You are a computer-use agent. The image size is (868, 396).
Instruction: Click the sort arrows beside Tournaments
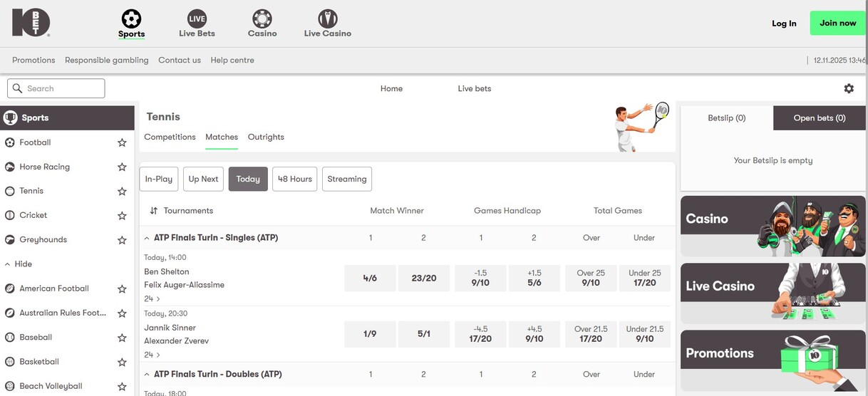[x=154, y=211]
